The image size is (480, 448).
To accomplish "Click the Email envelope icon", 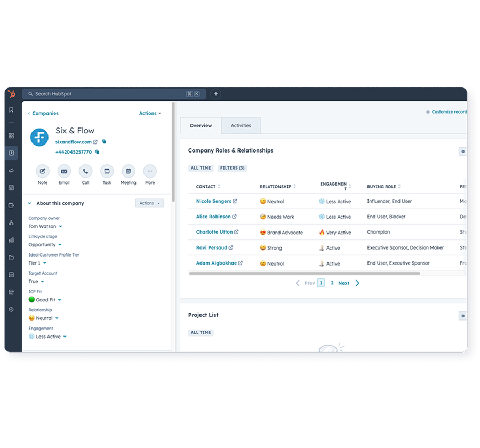I will pos(64,171).
